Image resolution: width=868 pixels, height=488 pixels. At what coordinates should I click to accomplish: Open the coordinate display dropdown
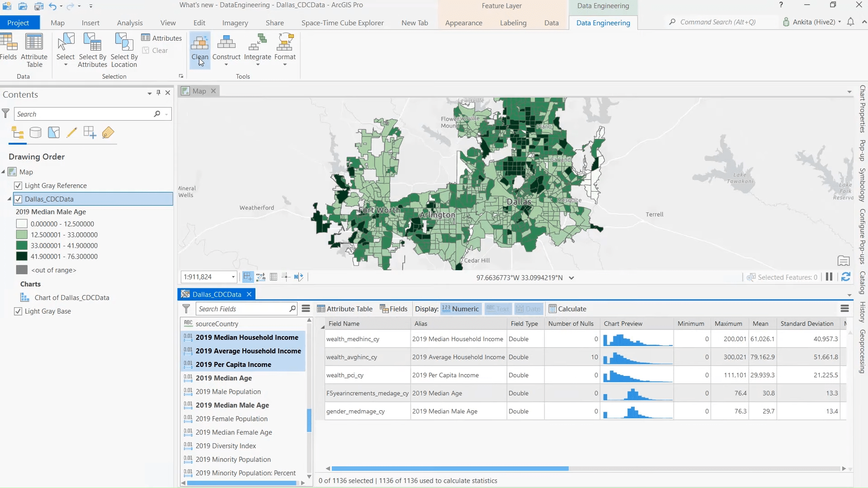click(x=571, y=278)
